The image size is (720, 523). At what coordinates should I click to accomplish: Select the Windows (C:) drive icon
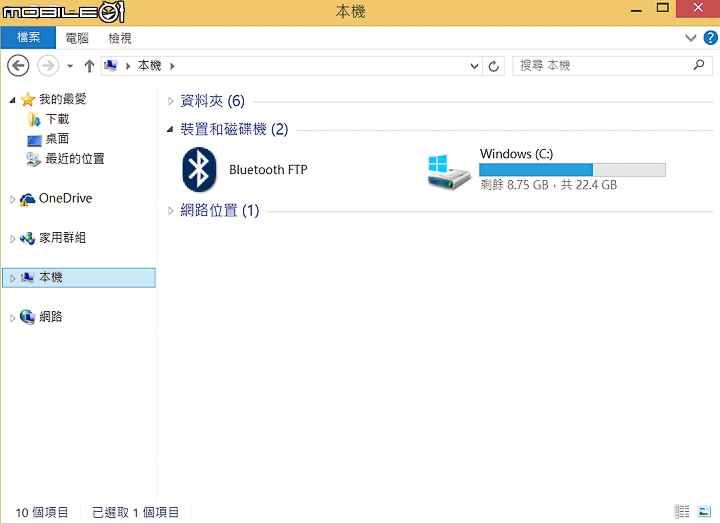pos(449,172)
